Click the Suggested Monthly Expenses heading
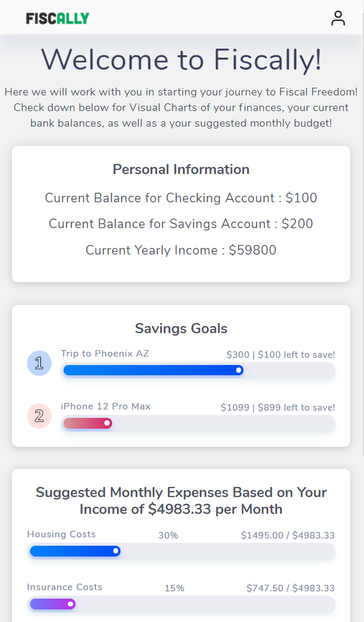 (x=181, y=501)
